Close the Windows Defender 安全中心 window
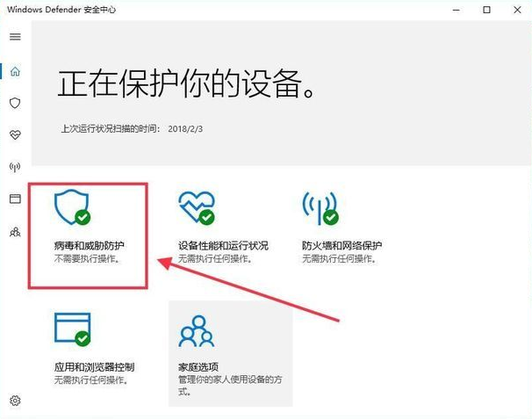Image resolution: width=532 pixels, height=419 pixels. [517, 10]
